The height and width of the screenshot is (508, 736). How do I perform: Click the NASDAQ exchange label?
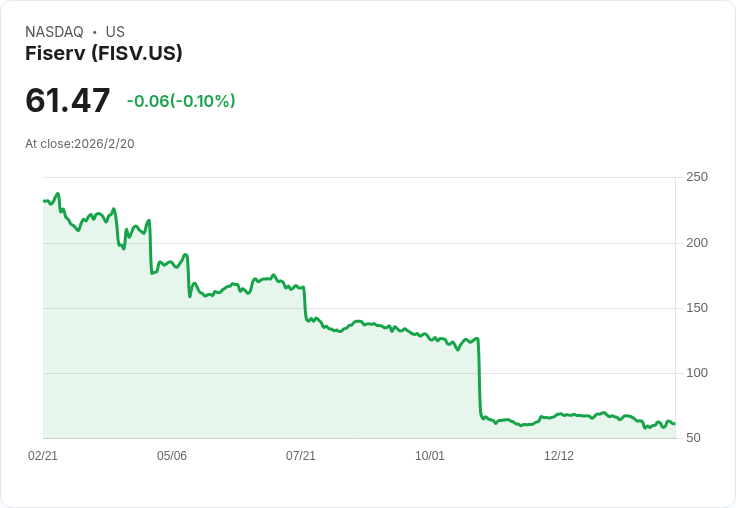54,32
